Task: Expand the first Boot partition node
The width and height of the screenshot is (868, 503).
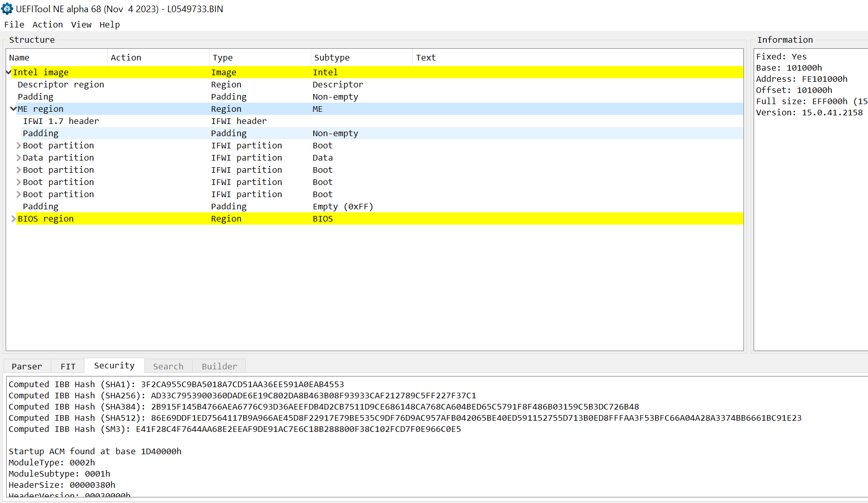Action: point(19,145)
